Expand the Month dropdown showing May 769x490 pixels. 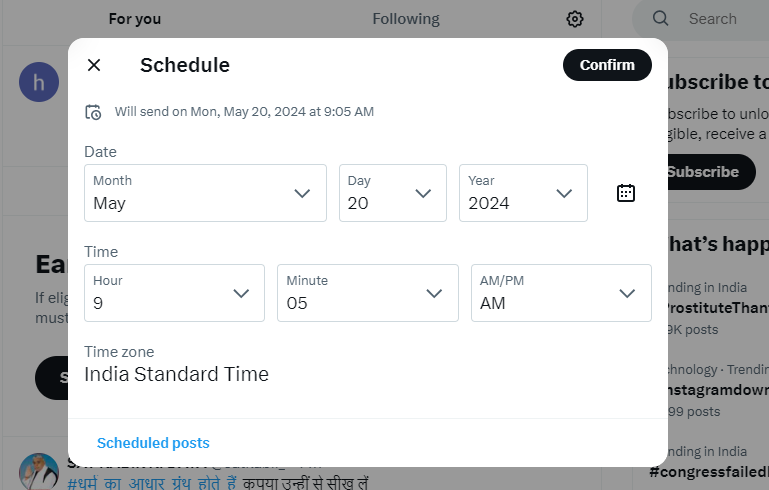[x=205, y=193]
